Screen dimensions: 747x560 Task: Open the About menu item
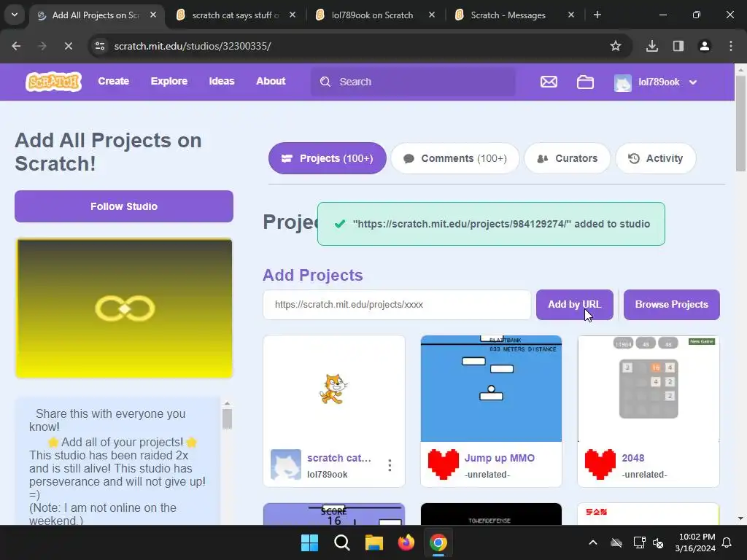point(271,81)
